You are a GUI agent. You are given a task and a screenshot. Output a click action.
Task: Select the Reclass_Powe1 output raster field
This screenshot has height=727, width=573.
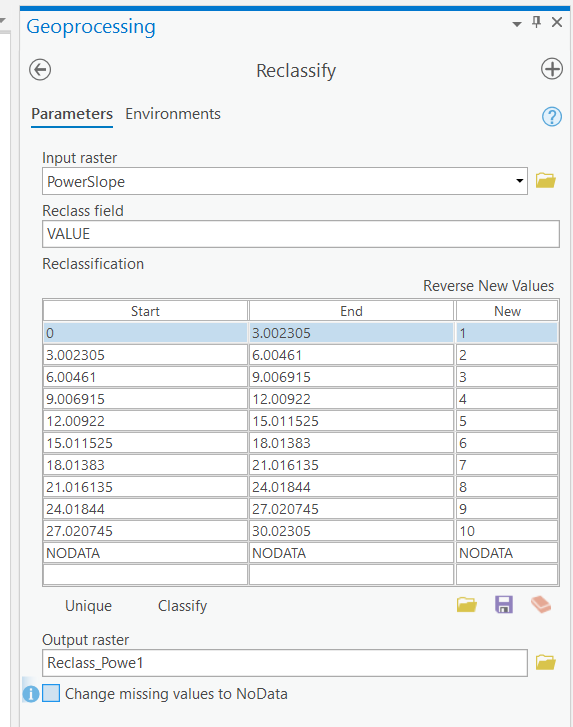point(285,663)
